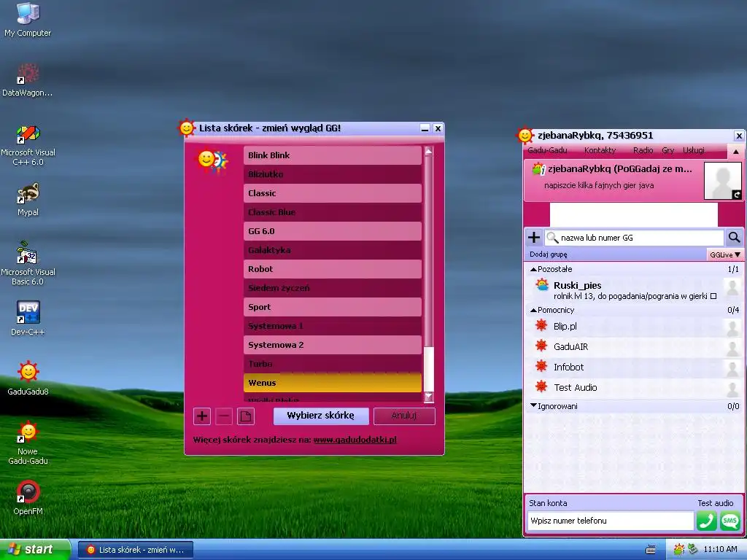The width and height of the screenshot is (747, 560).
Task: Click the skin file document icon button
Action: 246,416
